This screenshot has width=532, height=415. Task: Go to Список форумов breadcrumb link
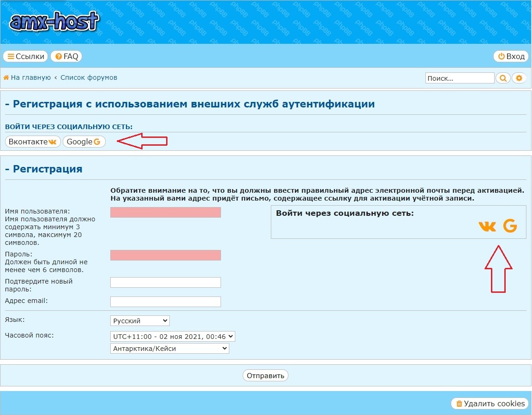click(x=89, y=77)
